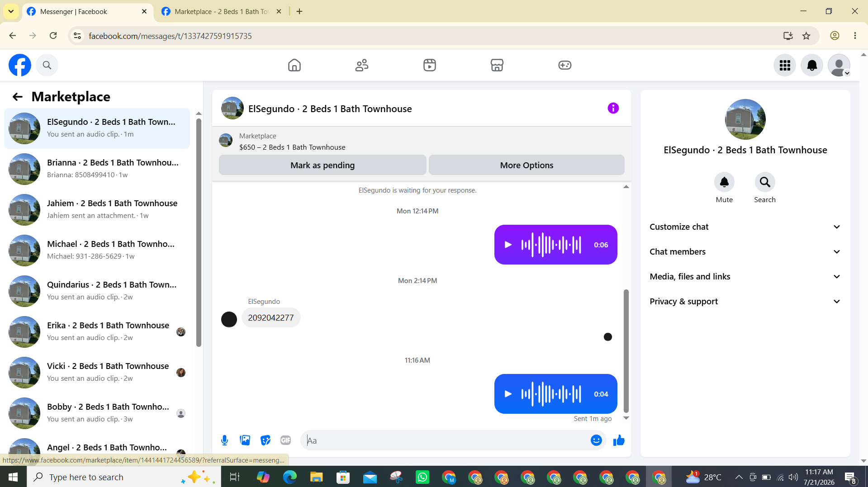Play the 0:04 blue audio clip

coord(508,394)
